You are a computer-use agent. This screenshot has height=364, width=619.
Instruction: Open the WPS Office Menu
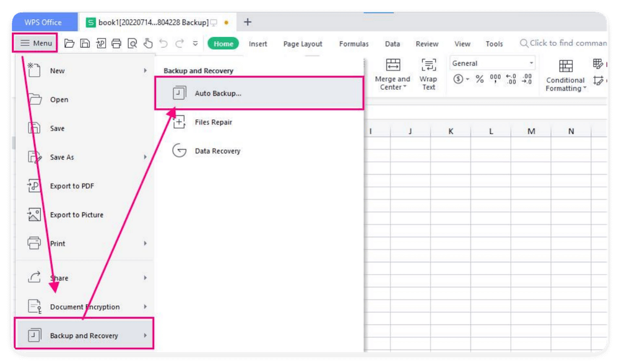[x=34, y=43]
